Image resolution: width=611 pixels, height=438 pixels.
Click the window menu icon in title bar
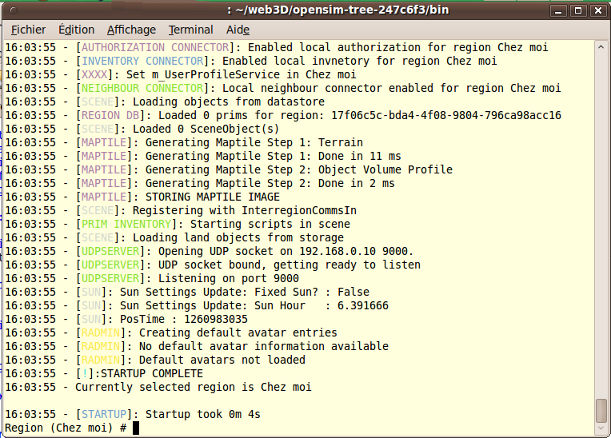[12, 9]
